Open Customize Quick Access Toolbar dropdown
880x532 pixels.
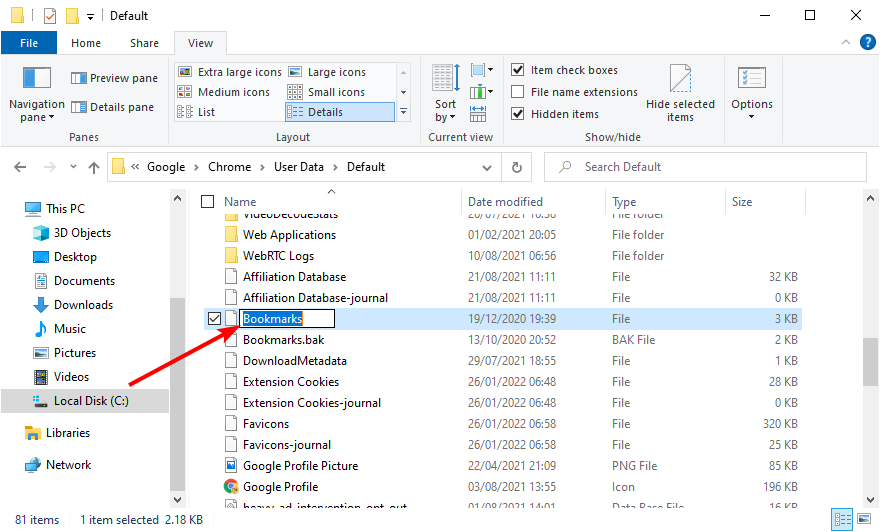point(90,17)
